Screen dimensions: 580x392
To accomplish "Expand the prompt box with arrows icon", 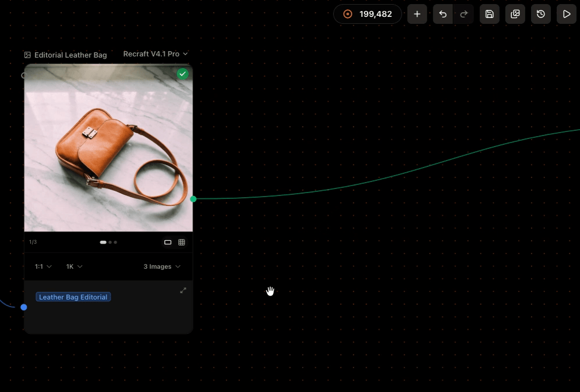I will 183,290.
